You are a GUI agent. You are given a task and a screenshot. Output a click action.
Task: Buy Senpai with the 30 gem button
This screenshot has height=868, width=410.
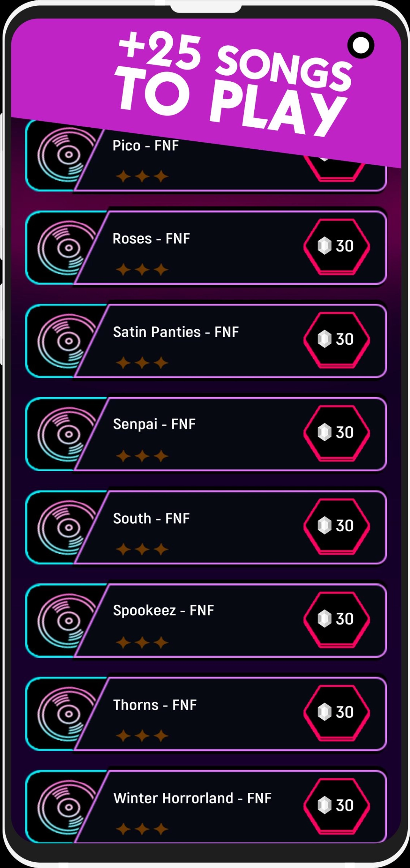pyautogui.click(x=336, y=432)
